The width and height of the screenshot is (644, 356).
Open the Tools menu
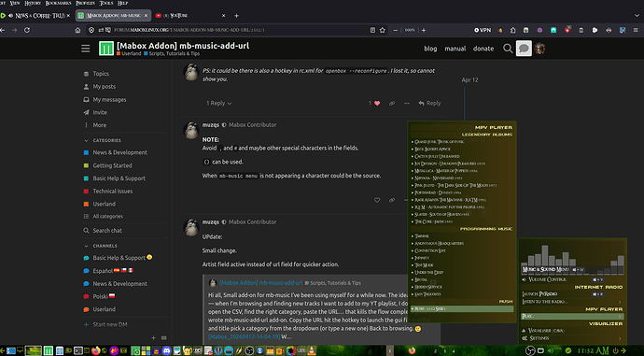(x=106, y=3)
